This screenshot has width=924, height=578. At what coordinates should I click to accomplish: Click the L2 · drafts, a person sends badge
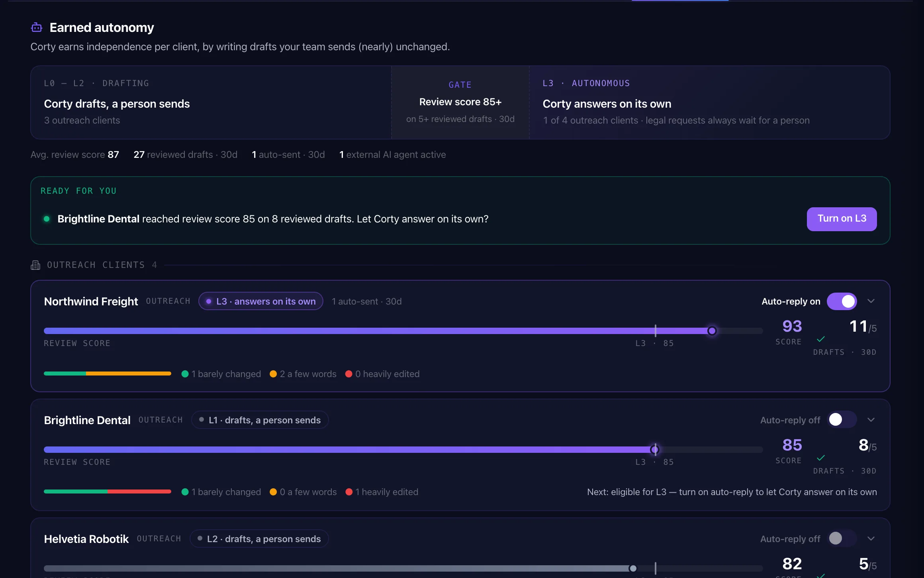point(259,539)
